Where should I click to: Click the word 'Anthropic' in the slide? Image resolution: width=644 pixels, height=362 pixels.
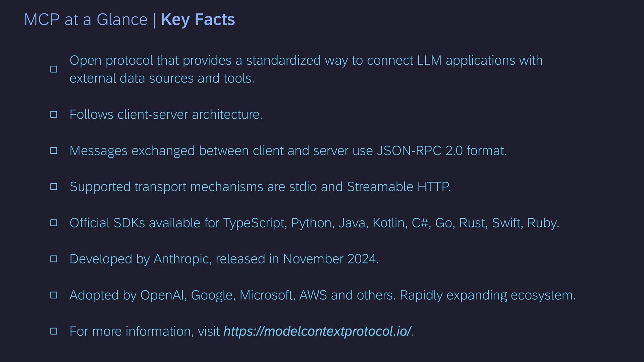[x=181, y=259]
